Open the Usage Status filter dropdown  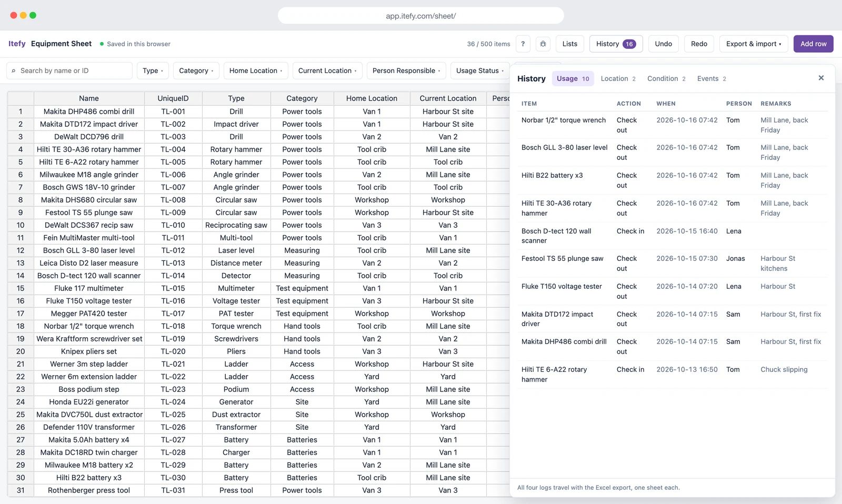pyautogui.click(x=480, y=70)
